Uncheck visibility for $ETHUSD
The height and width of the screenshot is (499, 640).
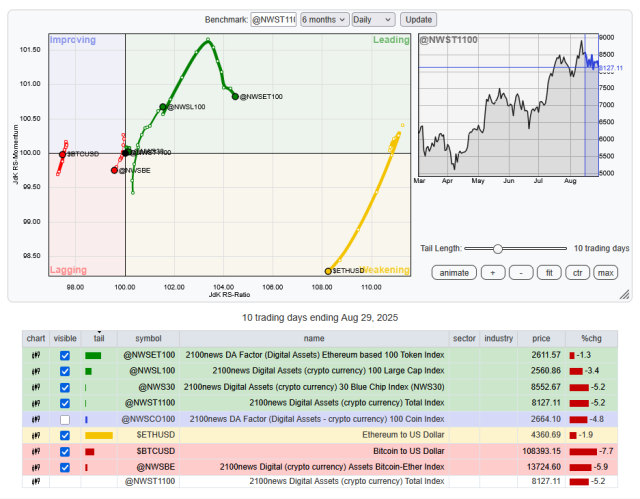[x=65, y=435]
